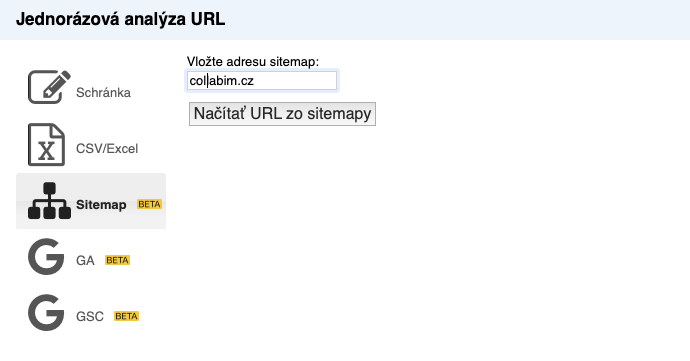Click the BETA badge next to Sitemap

(150, 204)
